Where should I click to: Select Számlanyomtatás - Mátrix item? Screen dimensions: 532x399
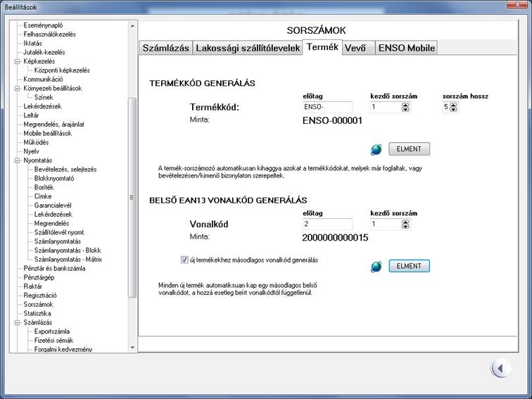[x=68, y=259]
